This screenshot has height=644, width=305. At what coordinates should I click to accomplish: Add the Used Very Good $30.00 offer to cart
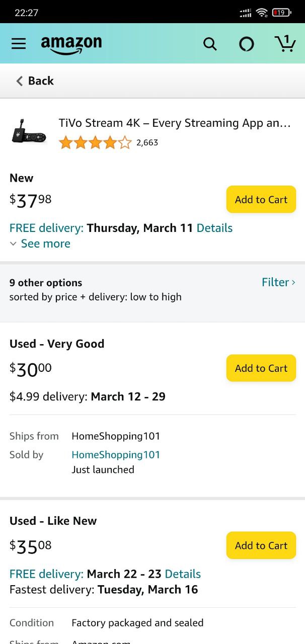(261, 368)
